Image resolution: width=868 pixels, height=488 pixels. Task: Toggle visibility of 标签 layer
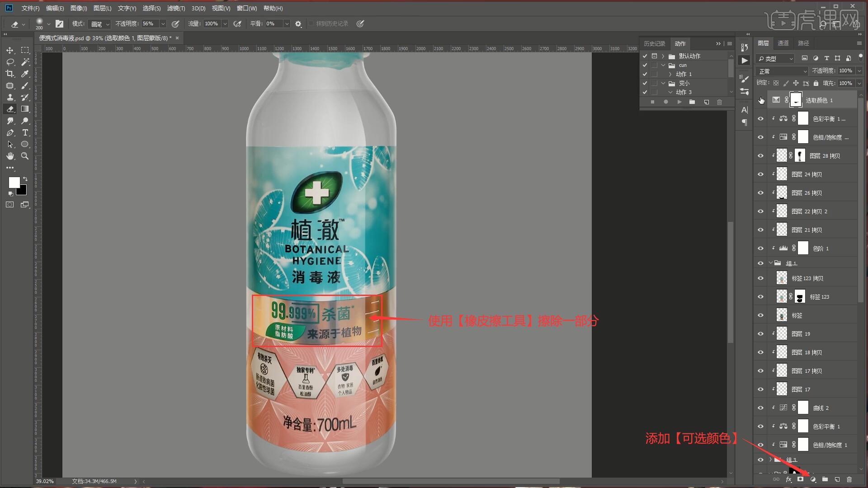(x=760, y=315)
